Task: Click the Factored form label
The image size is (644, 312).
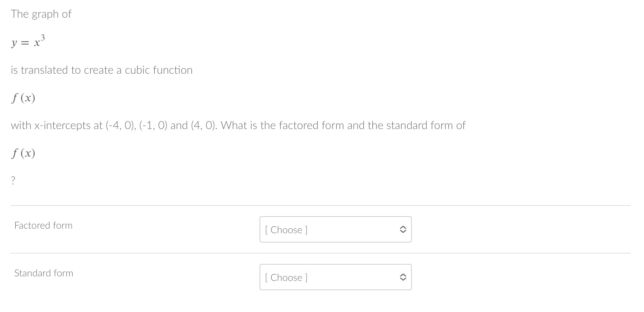Action: coord(43,225)
